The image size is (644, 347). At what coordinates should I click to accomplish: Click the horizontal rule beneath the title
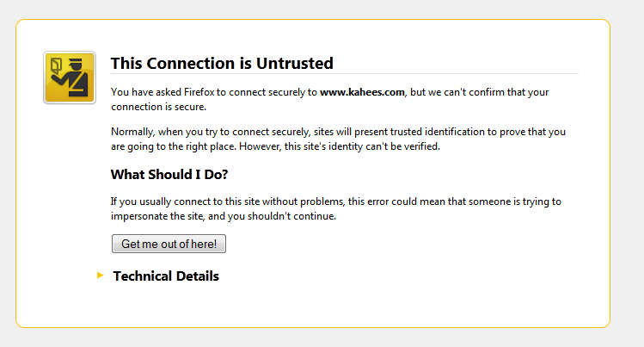click(345, 73)
